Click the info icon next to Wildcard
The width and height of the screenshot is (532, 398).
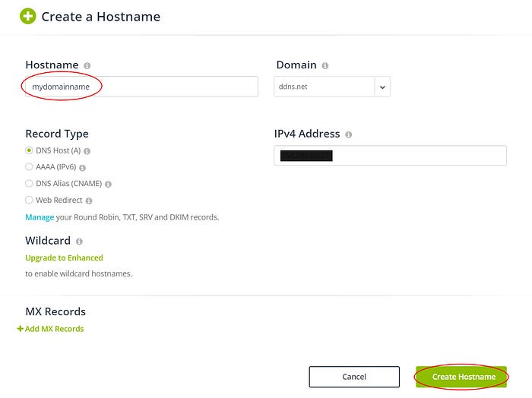tap(79, 242)
